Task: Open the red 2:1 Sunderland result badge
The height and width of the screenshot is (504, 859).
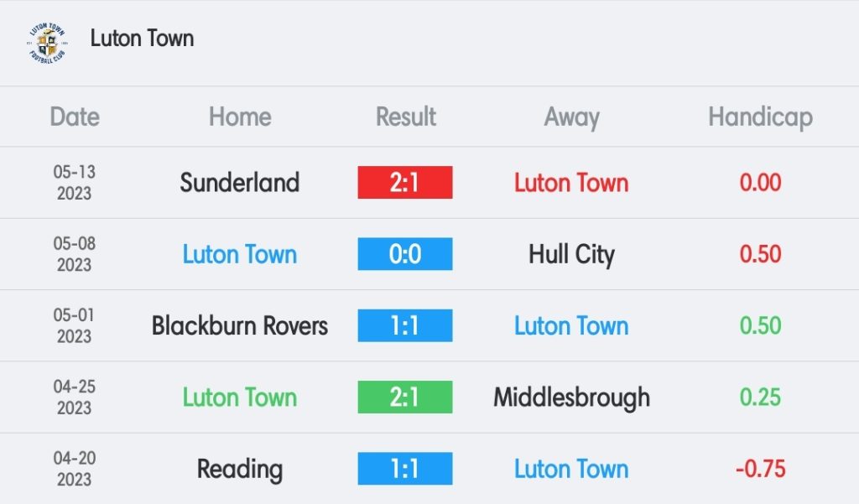Action: 405,183
